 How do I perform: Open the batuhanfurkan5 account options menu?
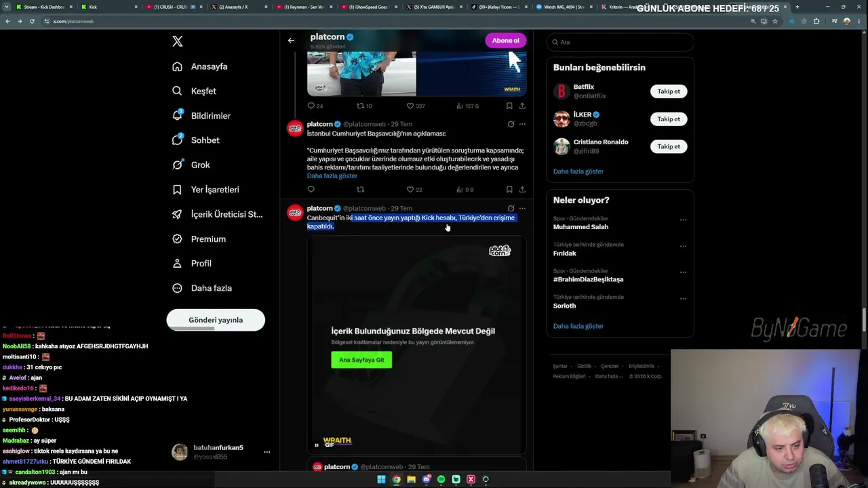coord(267,452)
